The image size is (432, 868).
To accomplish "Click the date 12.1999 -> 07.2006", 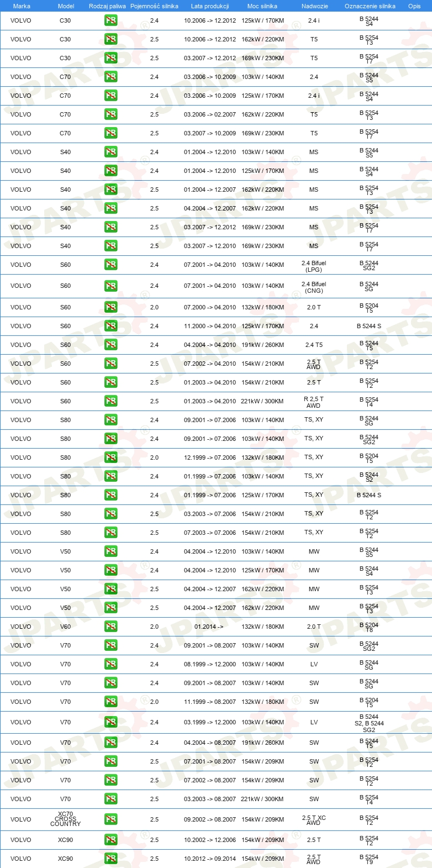I will (210, 457).
